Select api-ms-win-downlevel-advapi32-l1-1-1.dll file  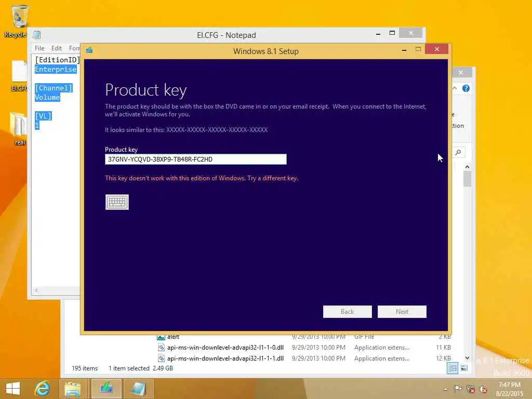coord(225,358)
